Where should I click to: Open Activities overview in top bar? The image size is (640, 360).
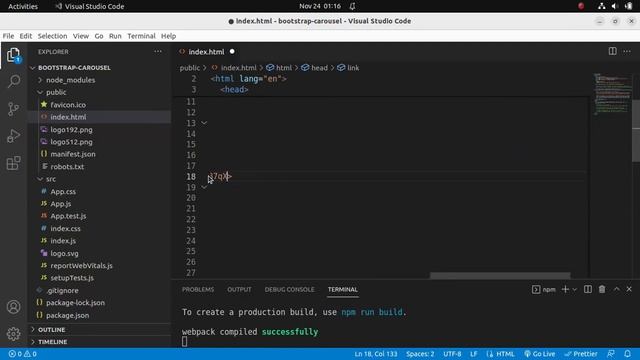coord(23,6)
